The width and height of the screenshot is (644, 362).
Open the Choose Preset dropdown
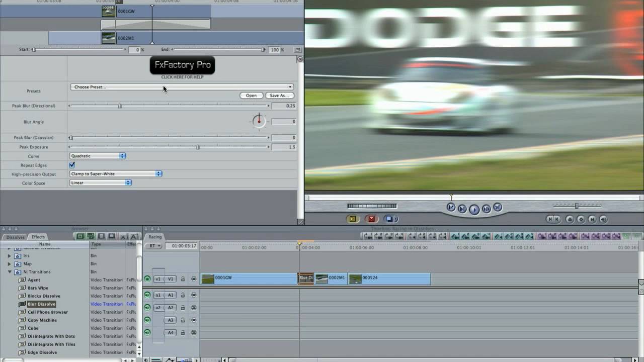182,87
